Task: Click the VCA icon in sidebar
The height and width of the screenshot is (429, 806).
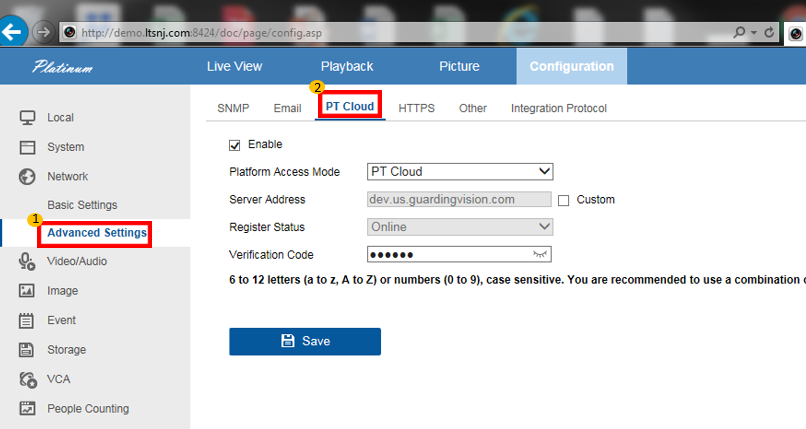Action: [x=28, y=380]
